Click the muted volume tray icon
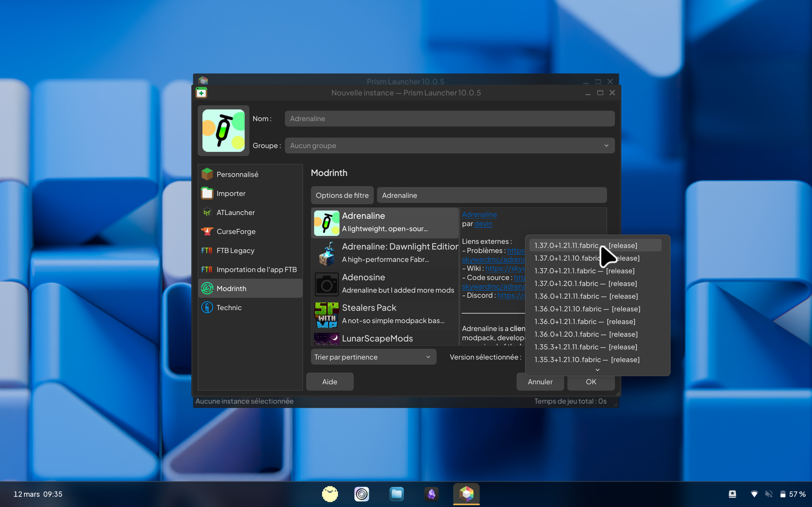The image size is (812, 507). point(769,494)
